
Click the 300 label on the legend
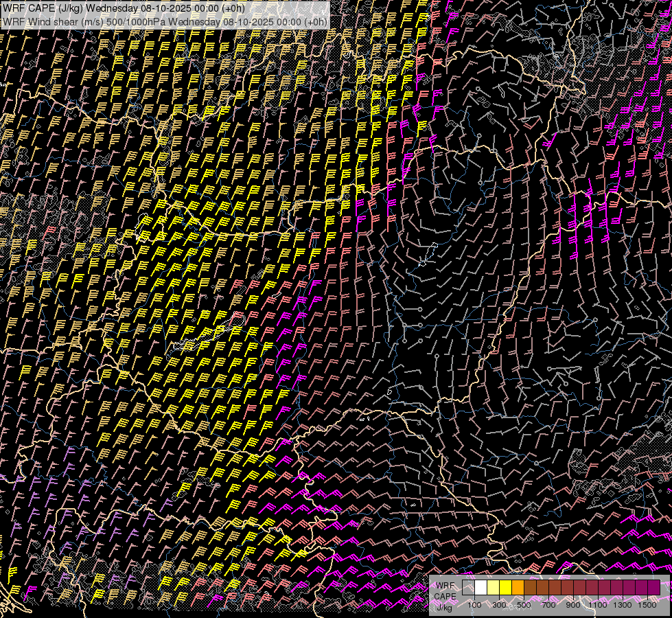(x=499, y=605)
